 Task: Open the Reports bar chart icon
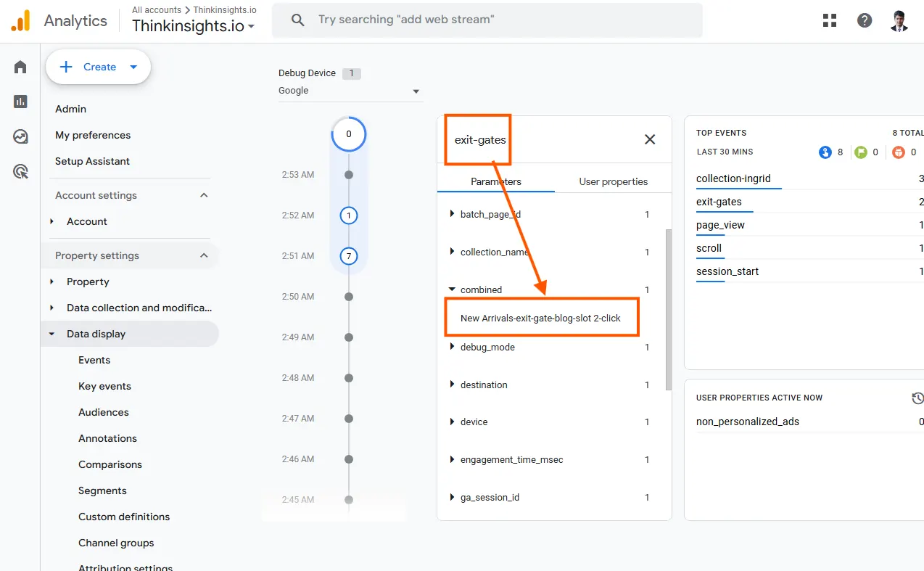(20, 102)
